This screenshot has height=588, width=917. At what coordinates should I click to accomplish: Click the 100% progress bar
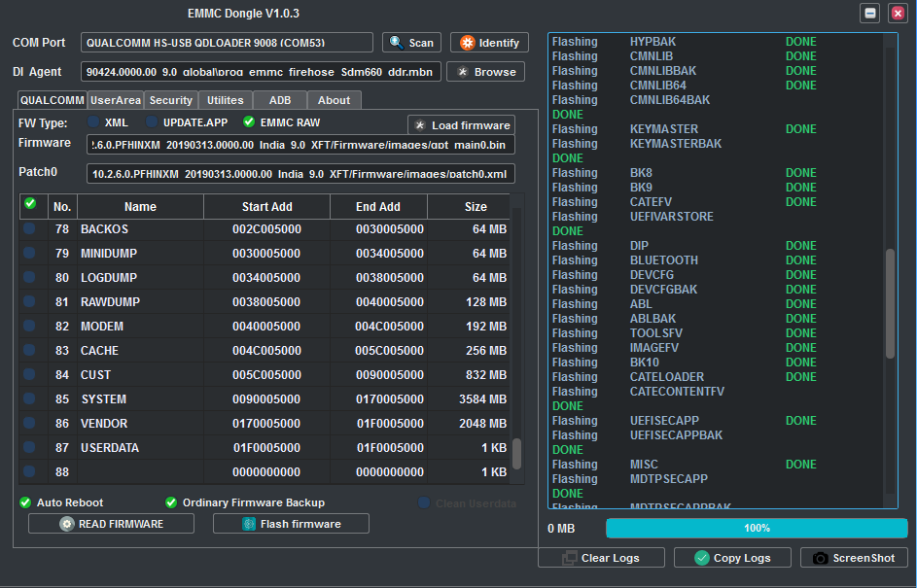pos(757,529)
